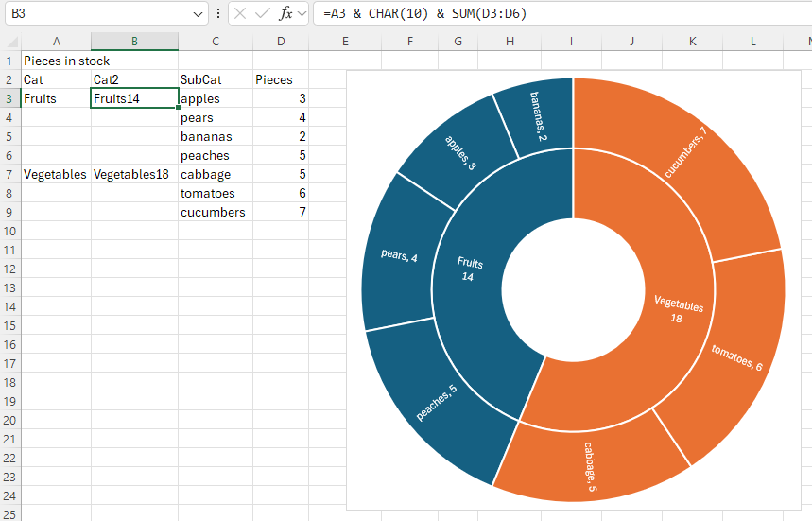Select column A header
The height and width of the screenshot is (521, 812).
coord(57,42)
